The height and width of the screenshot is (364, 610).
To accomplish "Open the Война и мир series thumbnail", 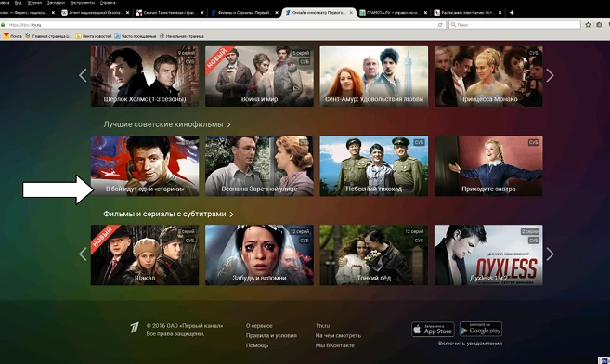I will click(x=259, y=76).
